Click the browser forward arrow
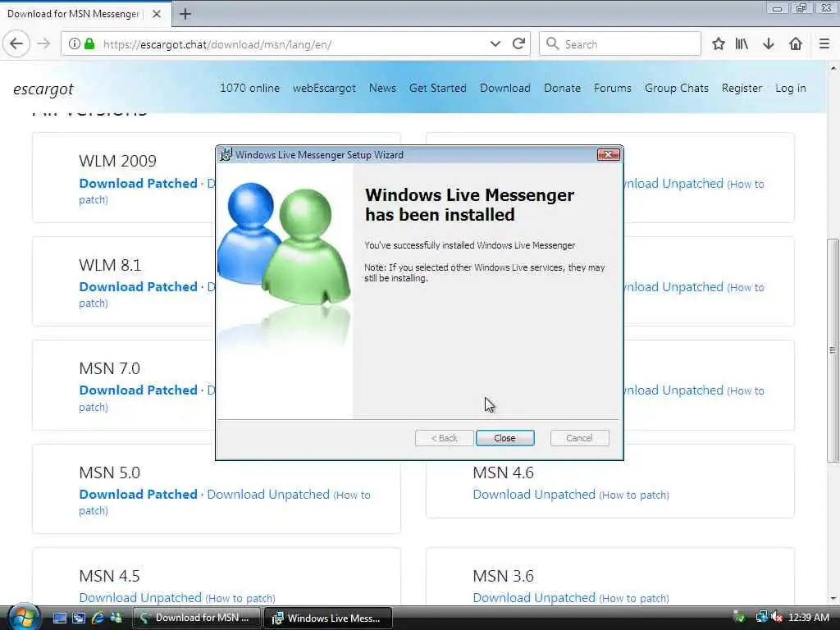The width and height of the screenshot is (840, 630). tap(44, 44)
